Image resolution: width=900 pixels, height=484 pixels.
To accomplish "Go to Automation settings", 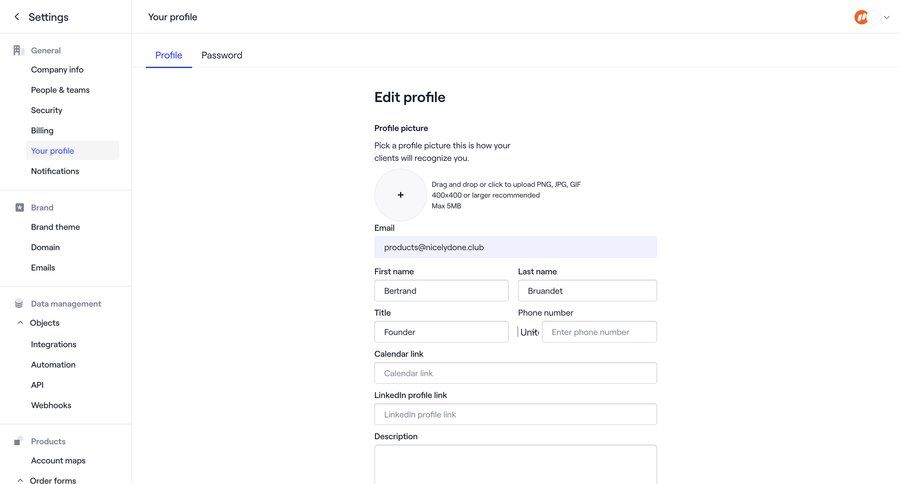I will pos(53,365).
